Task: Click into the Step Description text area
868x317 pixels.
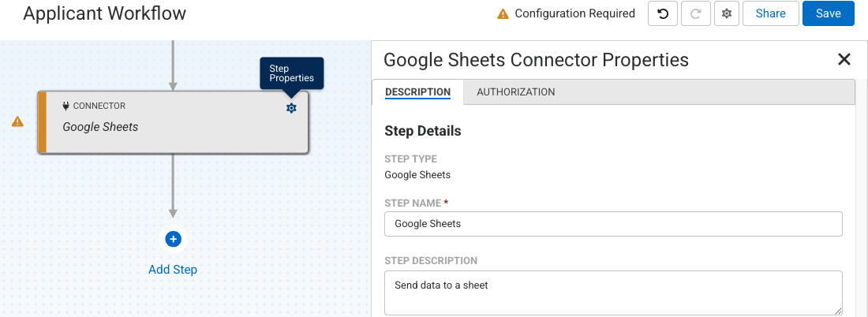Action: coord(613,293)
